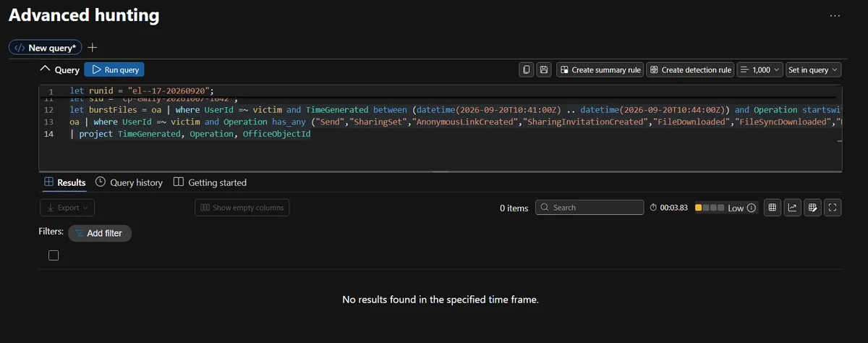Click line 13 starting with oa | where
Image resolution: width=868 pixels, height=343 pixels.
tap(456, 122)
